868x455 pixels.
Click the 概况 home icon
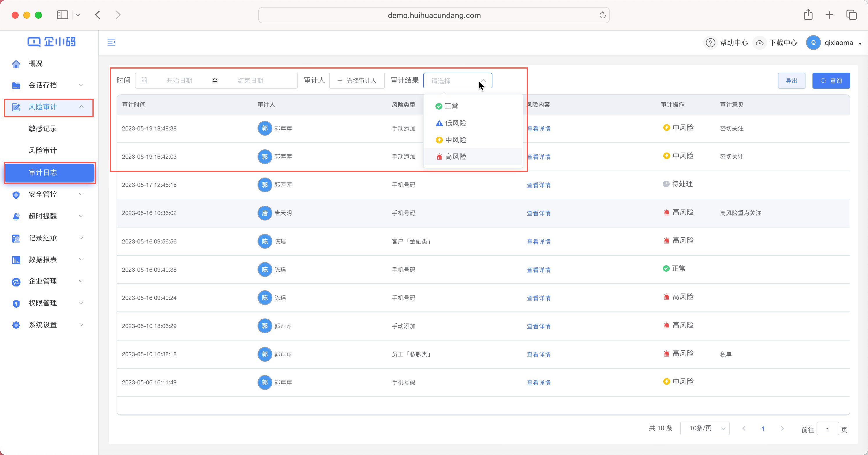pos(16,64)
